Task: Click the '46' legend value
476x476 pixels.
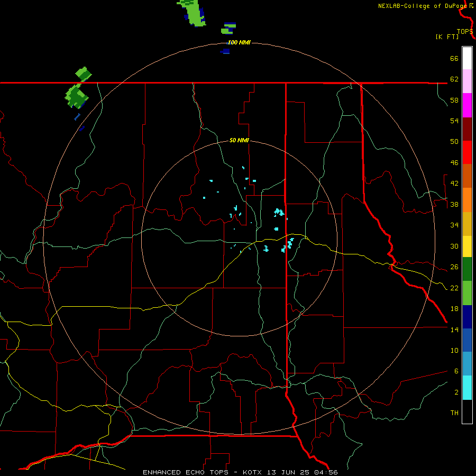Action: coord(454,163)
